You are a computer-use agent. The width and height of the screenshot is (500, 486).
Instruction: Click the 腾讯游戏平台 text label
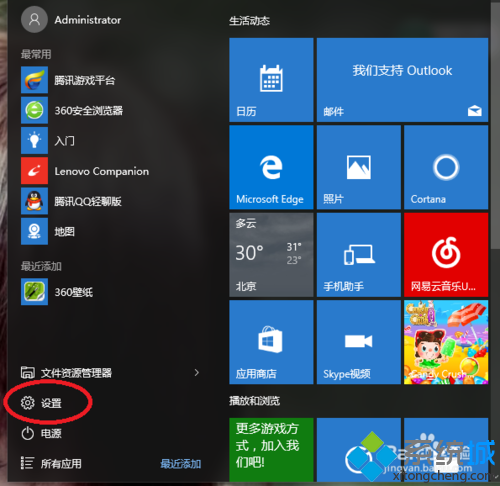coord(85,80)
